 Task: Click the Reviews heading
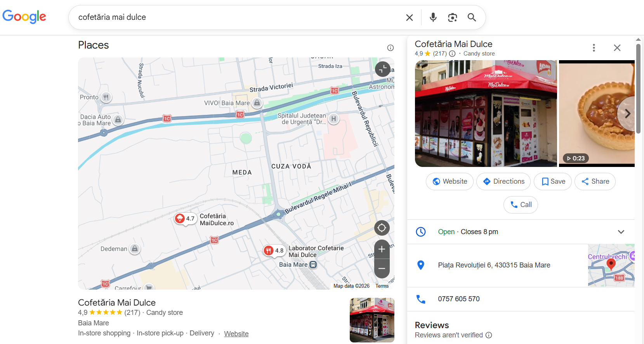point(432,325)
